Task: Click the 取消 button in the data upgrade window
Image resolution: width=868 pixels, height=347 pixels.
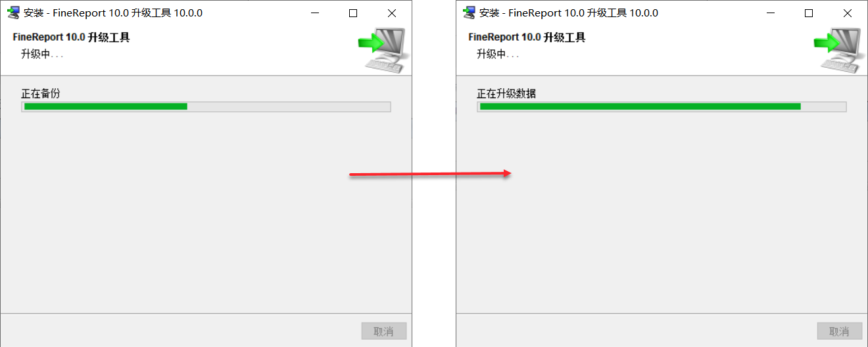Action: click(x=840, y=331)
